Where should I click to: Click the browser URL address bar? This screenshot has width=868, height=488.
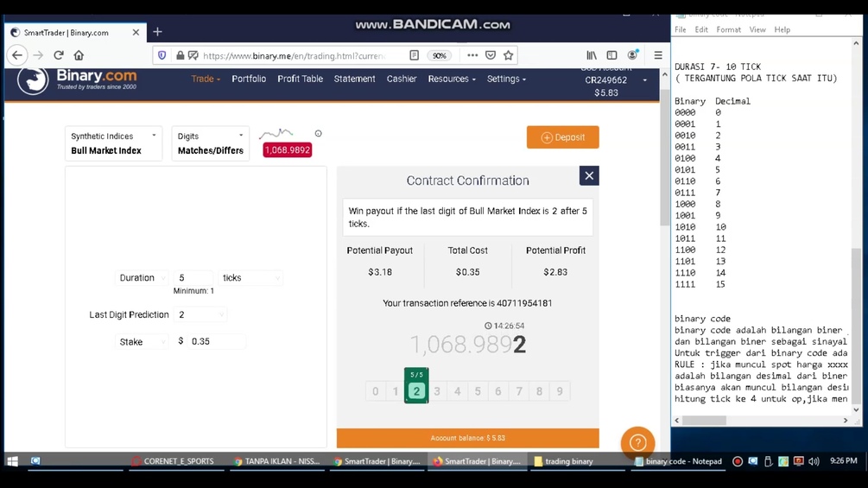295,55
